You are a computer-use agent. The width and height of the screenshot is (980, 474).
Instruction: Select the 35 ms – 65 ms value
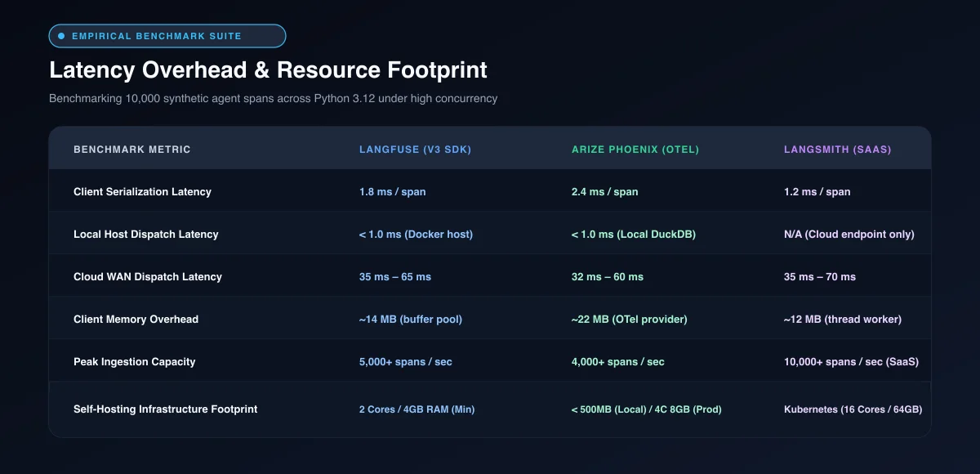pyautogui.click(x=395, y=277)
